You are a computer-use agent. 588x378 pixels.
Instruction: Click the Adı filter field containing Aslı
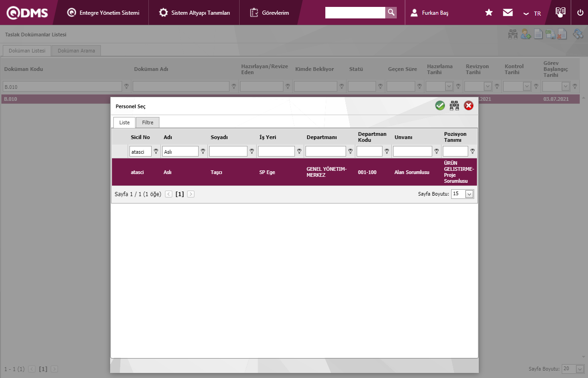click(180, 151)
